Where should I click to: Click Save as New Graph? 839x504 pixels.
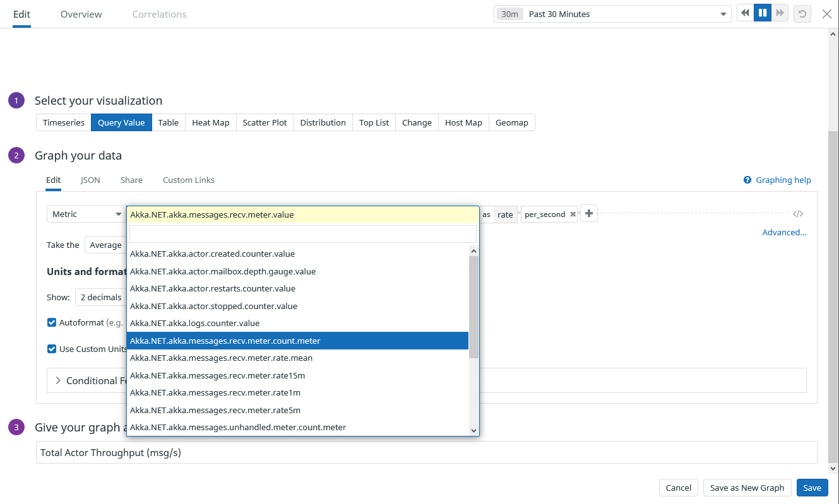tap(747, 488)
